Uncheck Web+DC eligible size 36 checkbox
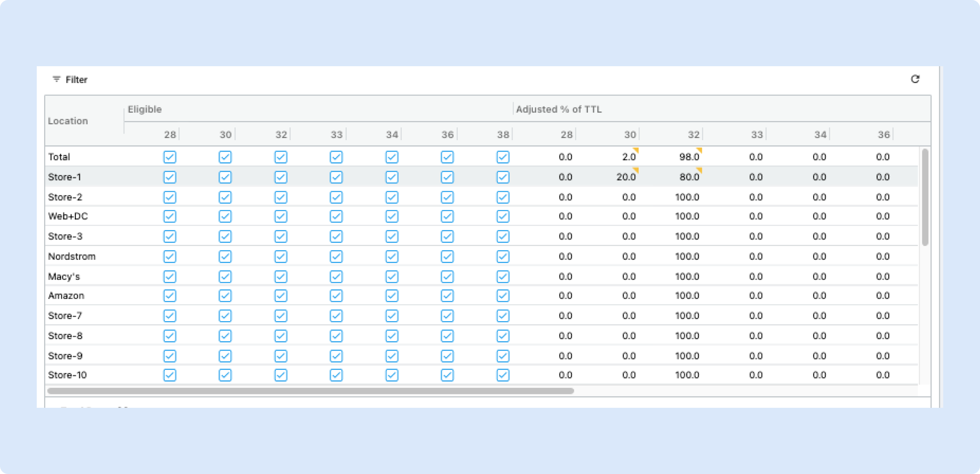980x474 pixels. [447, 216]
